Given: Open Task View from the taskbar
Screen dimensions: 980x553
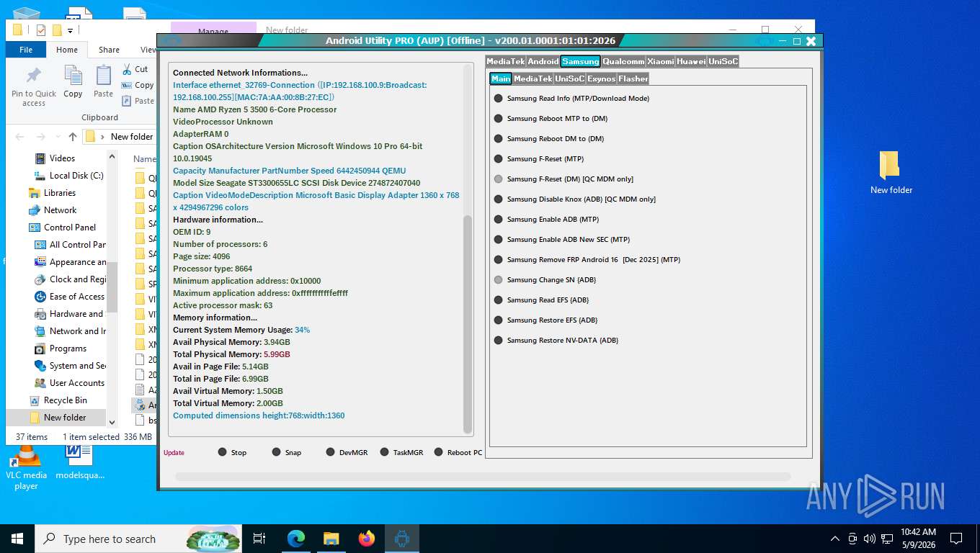Looking at the screenshot, I should 259,539.
